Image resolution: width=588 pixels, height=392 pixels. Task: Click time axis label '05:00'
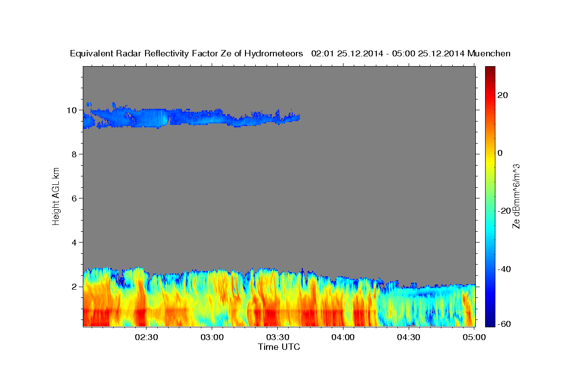[474, 337]
